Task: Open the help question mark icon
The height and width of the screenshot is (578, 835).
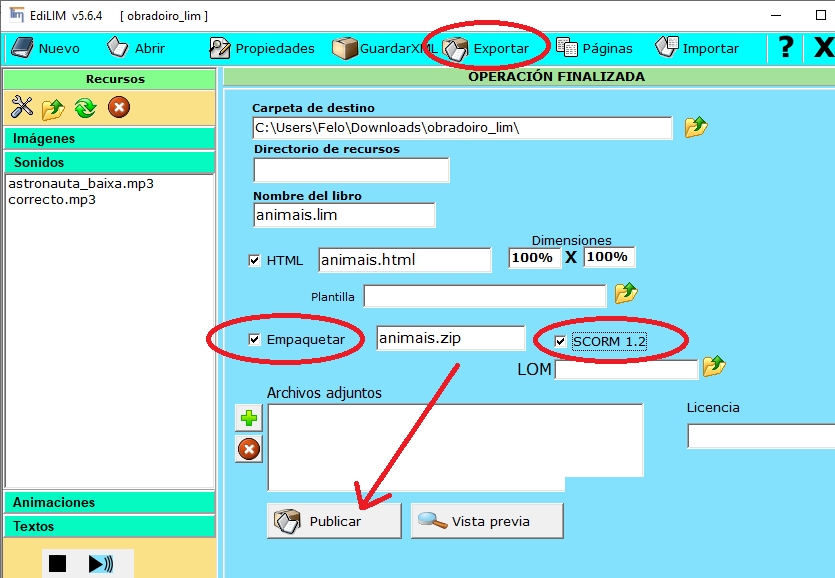Action: 786,47
